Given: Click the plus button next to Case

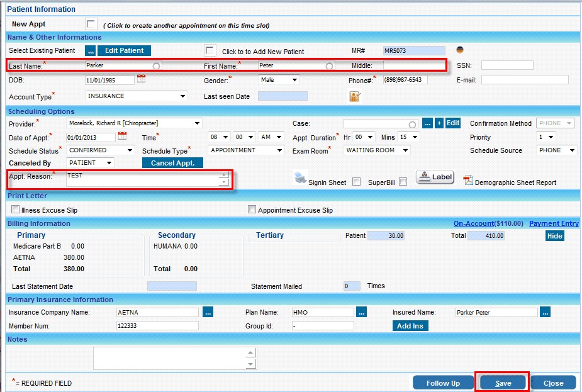Looking at the screenshot, I should click(x=439, y=123).
